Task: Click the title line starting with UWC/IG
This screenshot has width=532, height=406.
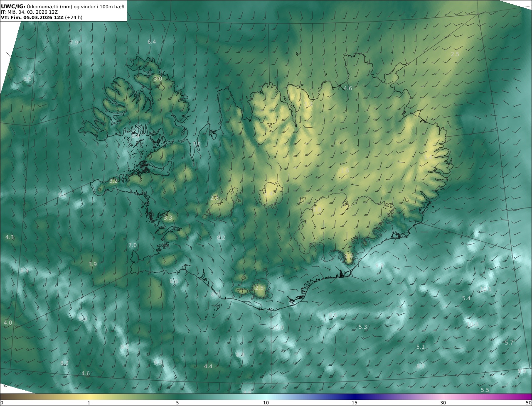Action: [63, 7]
